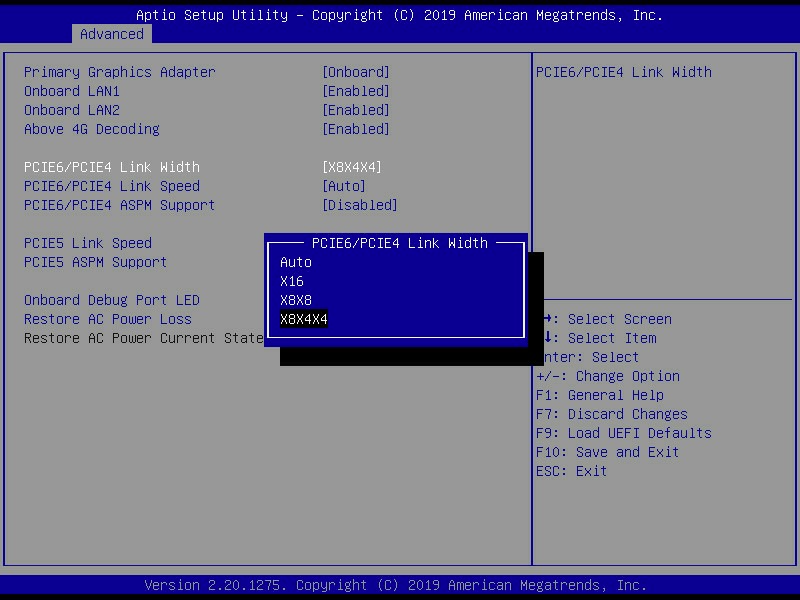This screenshot has height=600, width=800.
Task: Change Onboard LAN1 [Enabled] value
Action: click(356, 91)
